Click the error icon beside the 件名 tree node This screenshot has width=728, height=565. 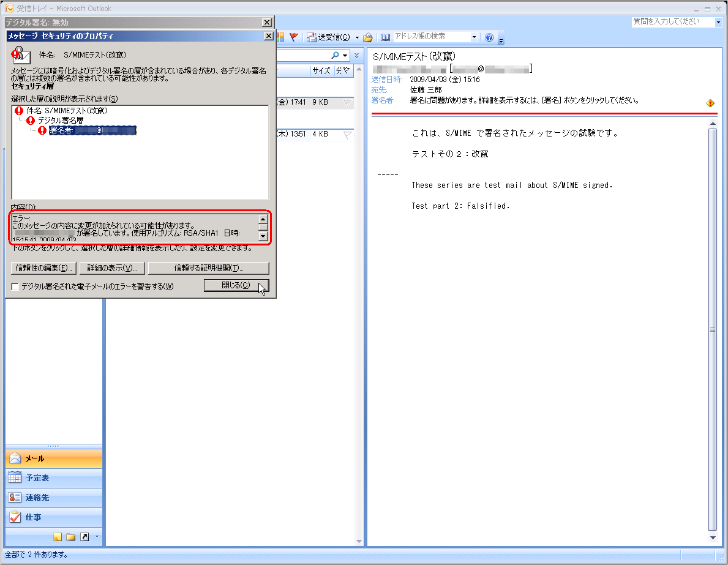[19, 111]
